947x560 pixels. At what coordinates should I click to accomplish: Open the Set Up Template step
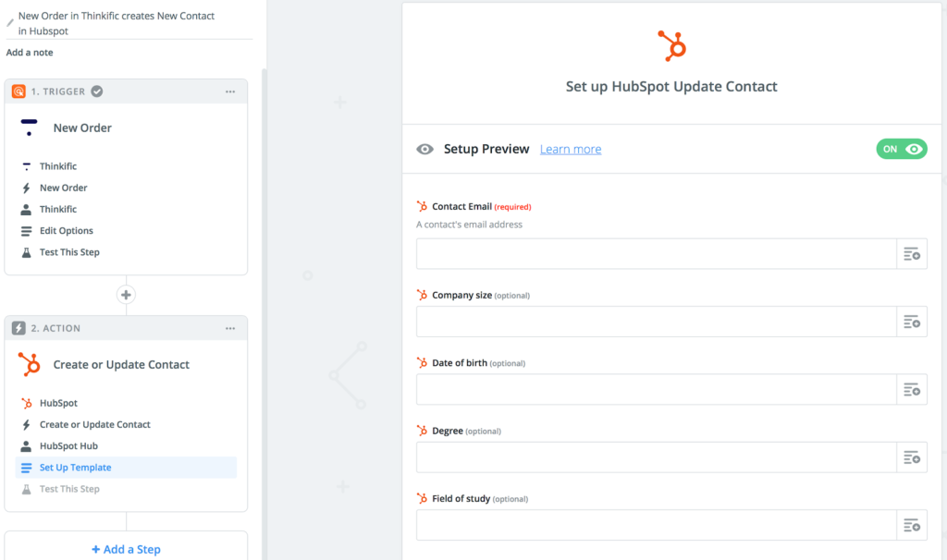[126, 468]
